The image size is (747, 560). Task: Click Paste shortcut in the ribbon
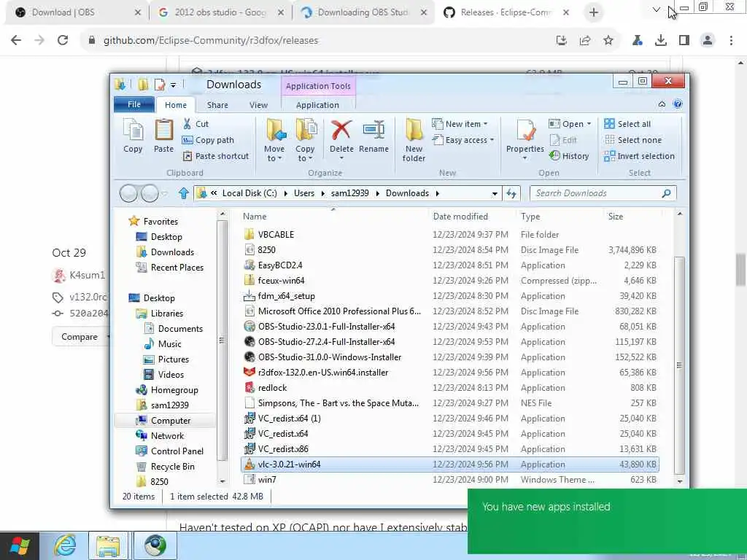216,156
